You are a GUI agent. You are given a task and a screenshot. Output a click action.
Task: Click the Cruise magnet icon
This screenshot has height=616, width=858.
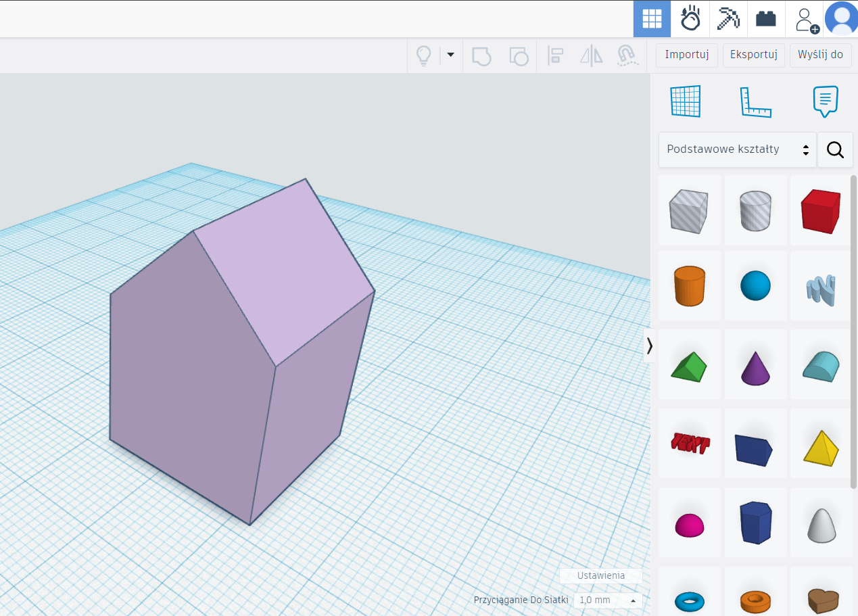click(x=628, y=55)
